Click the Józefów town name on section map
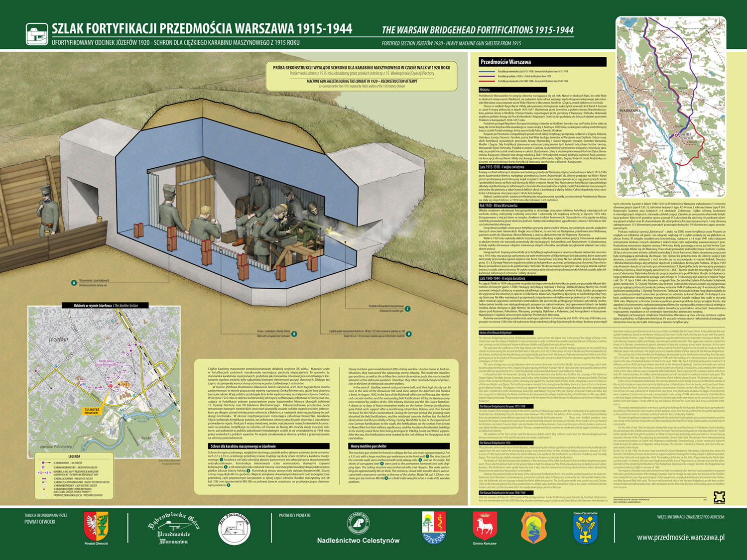Image resolution: width=747 pixels, height=560 pixels. click(x=59, y=339)
